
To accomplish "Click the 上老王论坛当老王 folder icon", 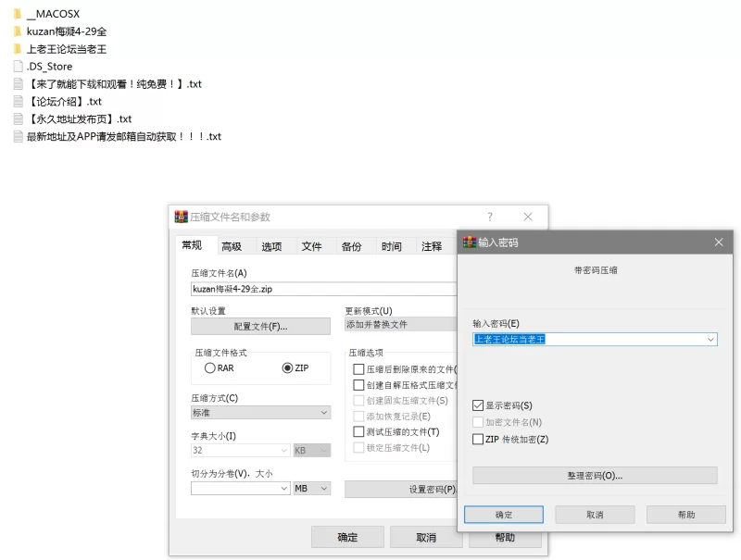I will 18,49.
